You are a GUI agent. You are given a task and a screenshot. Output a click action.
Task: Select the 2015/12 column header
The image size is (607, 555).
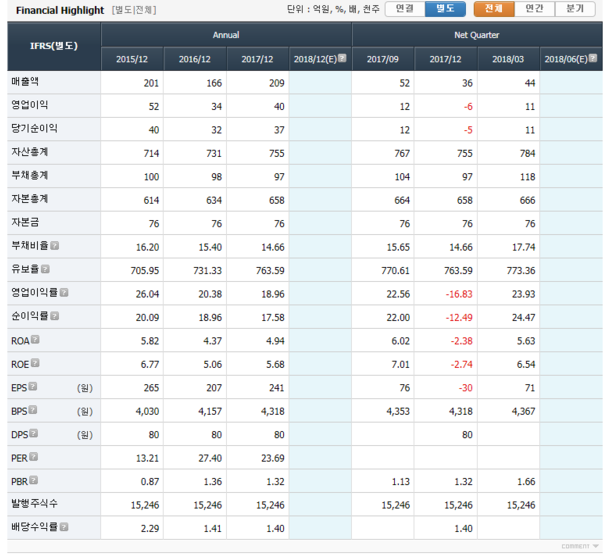click(x=132, y=59)
